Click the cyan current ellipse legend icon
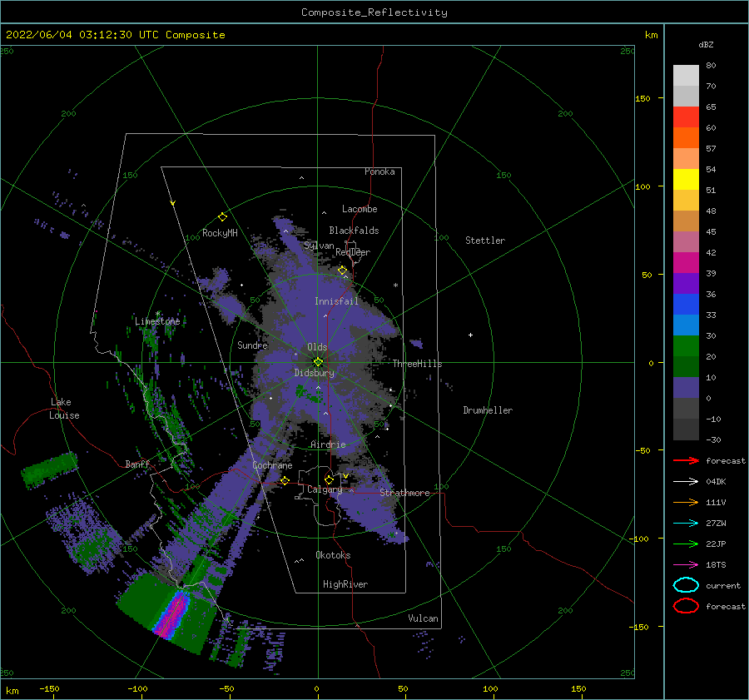The width and height of the screenshot is (749, 700). tap(686, 585)
